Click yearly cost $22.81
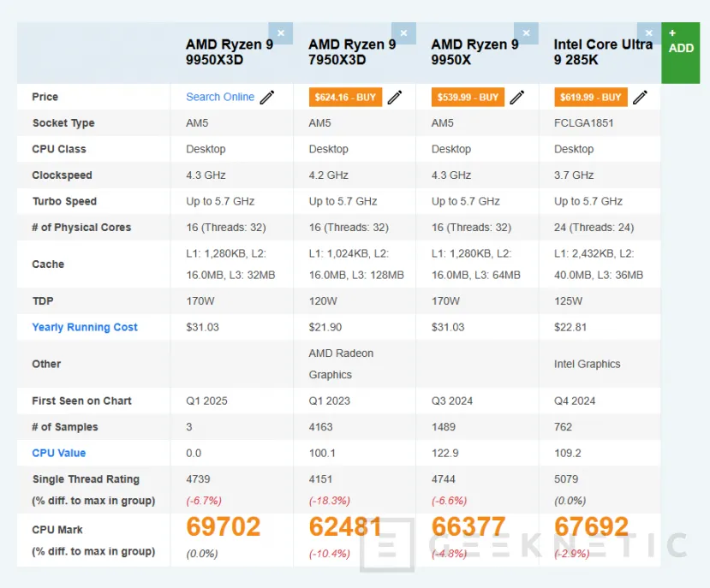Image resolution: width=710 pixels, height=588 pixels. 570,327
